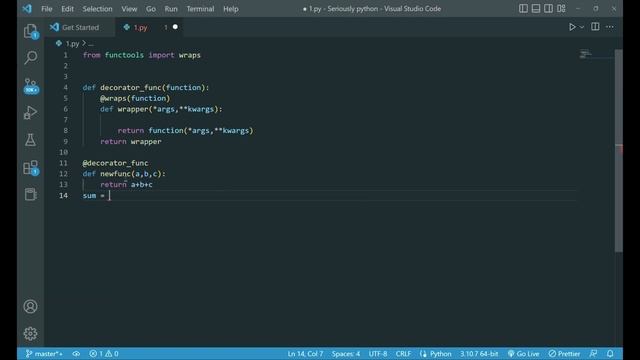Open the Testing flask view
The image size is (640, 360).
[31, 140]
